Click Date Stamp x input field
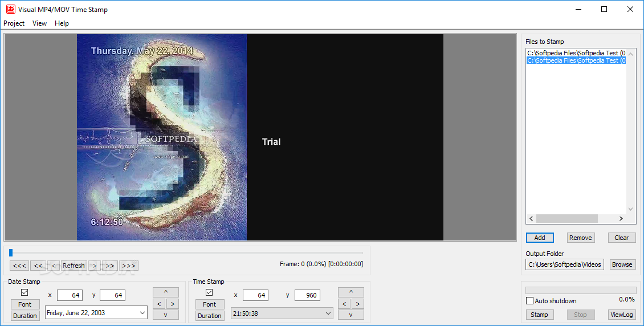This screenshot has height=326, width=644. tap(70, 295)
